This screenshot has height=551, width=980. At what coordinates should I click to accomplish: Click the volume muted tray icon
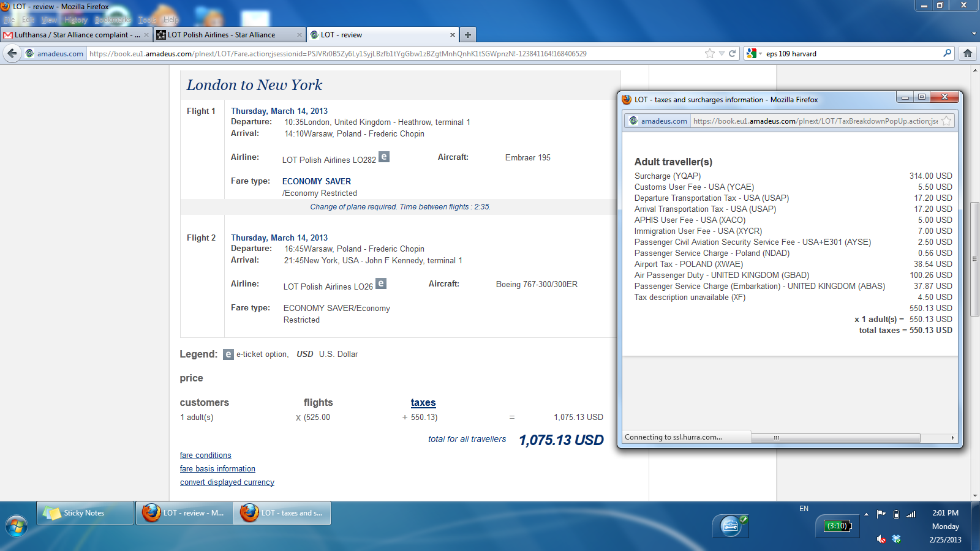tap(881, 539)
